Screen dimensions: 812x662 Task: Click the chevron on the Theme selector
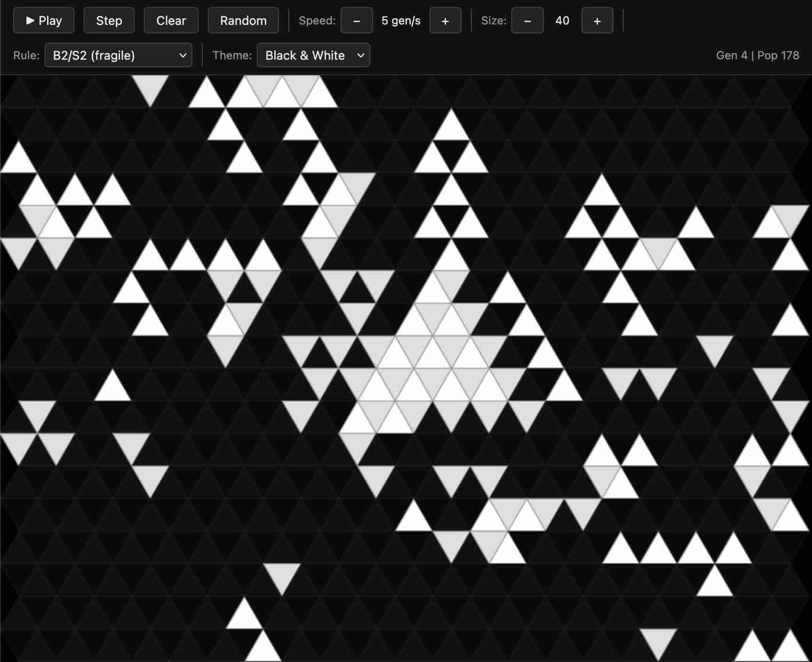pos(360,55)
